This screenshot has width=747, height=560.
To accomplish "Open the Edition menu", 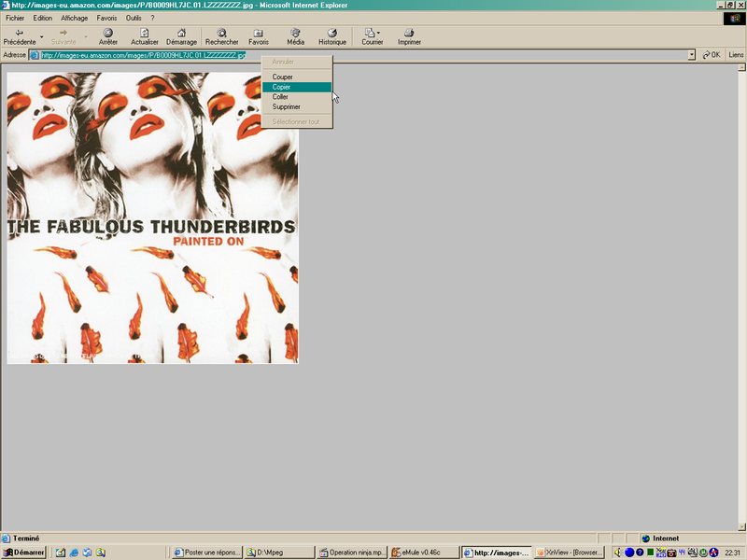I will [42, 18].
